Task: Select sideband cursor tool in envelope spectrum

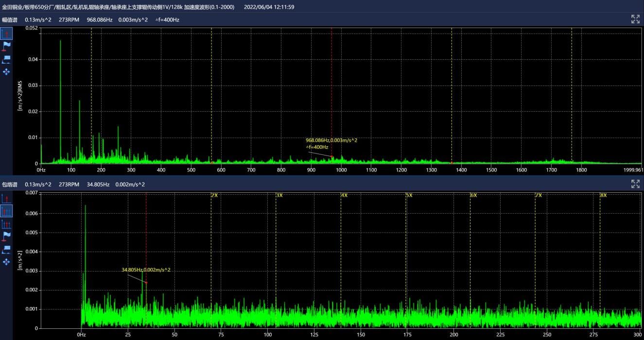Action: (6, 224)
